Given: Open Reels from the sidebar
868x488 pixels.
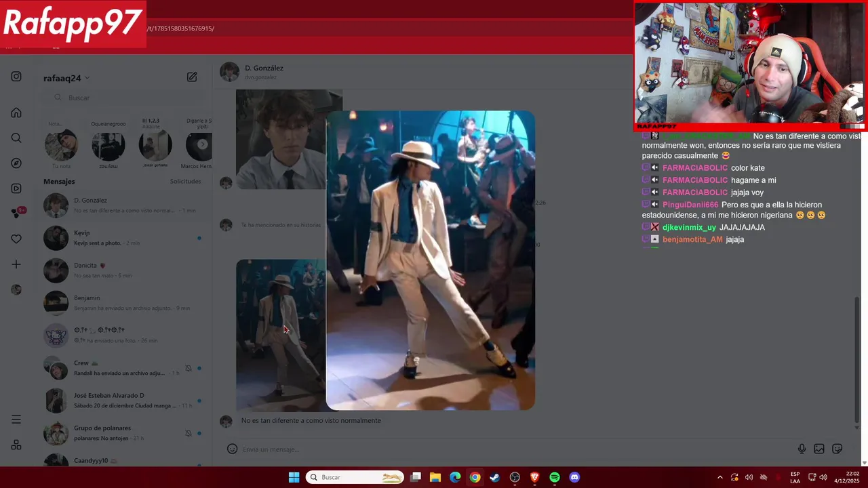Looking at the screenshot, I should [x=16, y=188].
